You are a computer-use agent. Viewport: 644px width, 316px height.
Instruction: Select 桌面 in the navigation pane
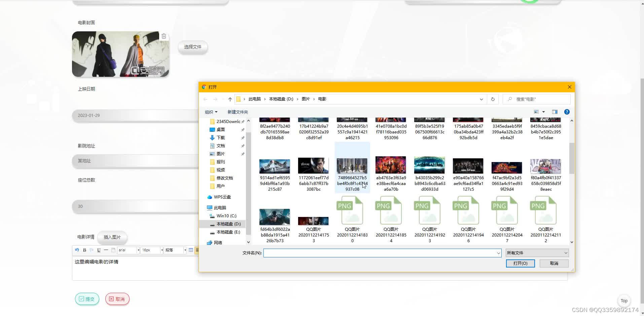pos(221,129)
